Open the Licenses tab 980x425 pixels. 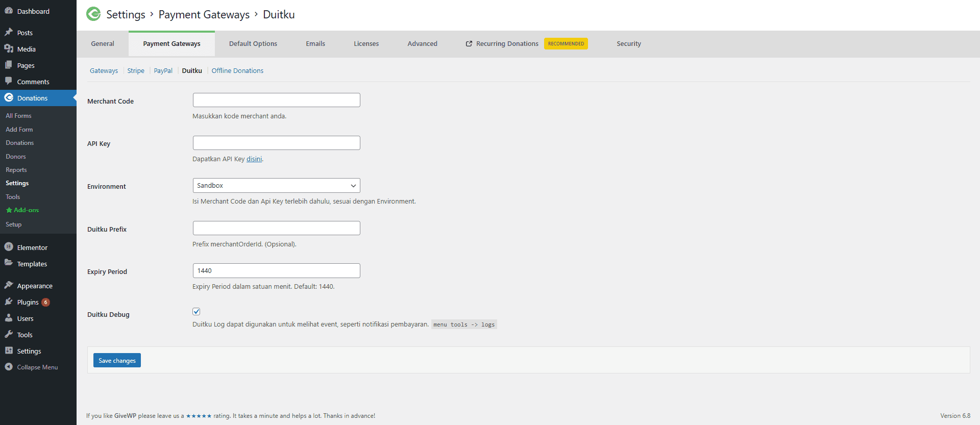click(x=366, y=44)
